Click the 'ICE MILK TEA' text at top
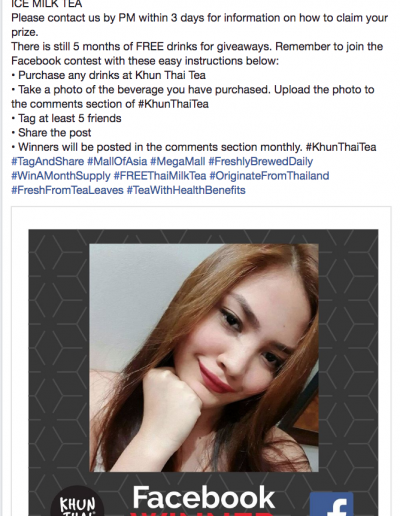 pyautogui.click(x=47, y=4)
